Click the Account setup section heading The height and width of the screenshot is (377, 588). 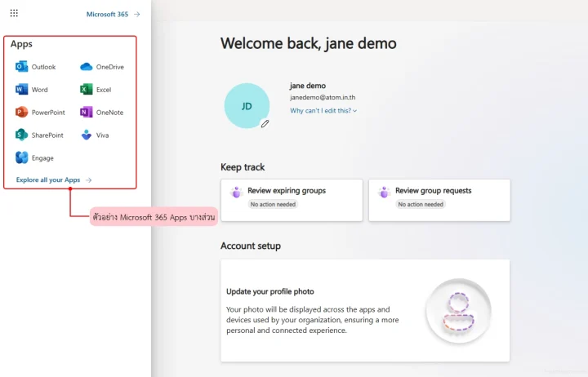(x=251, y=246)
